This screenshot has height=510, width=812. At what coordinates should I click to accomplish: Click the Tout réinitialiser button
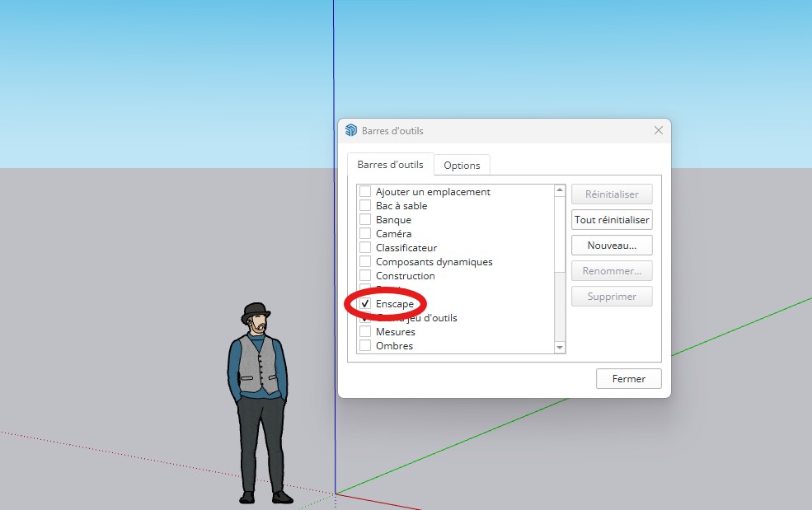pos(611,219)
